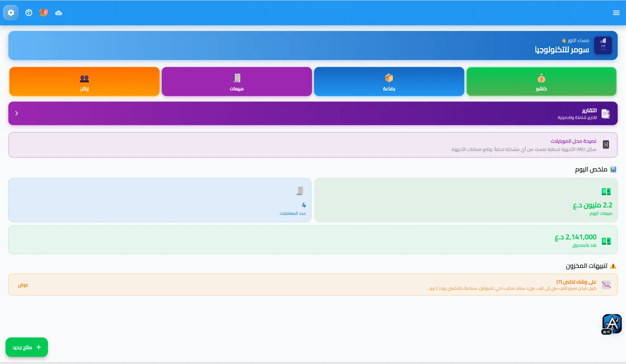Click the عدد المعاملات label
626x364 pixels.
click(293, 214)
